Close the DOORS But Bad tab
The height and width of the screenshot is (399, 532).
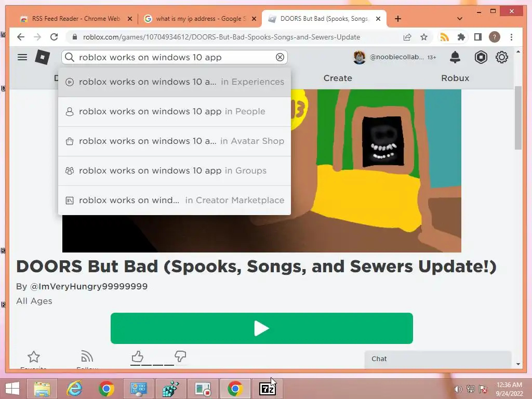378,19
